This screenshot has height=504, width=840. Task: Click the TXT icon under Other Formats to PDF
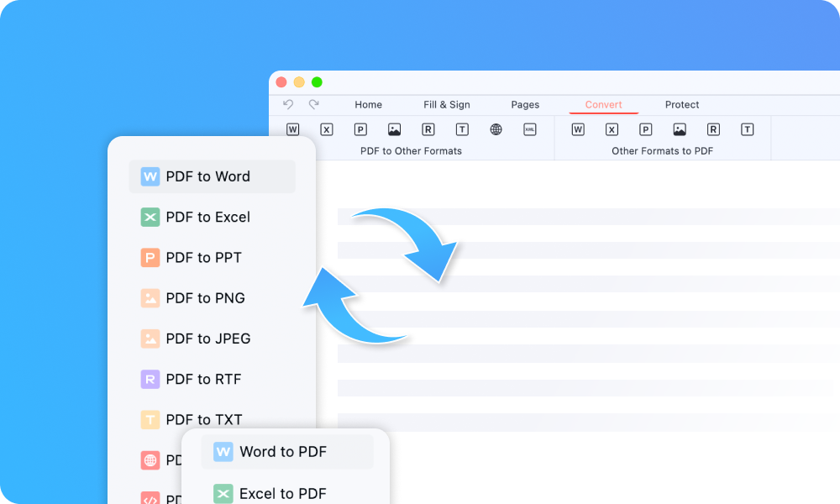[x=747, y=129]
